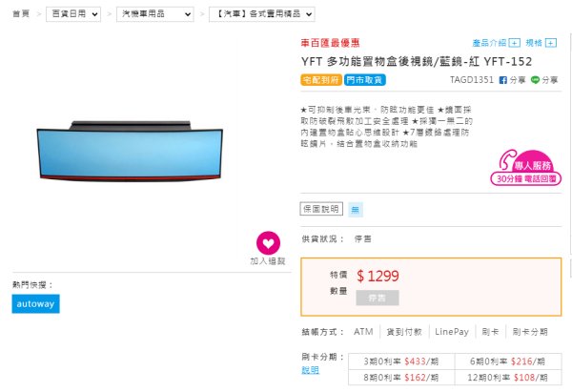Add item to wishlist heart icon
The height and width of the screenshot is (392, 572).
(269, 243)
